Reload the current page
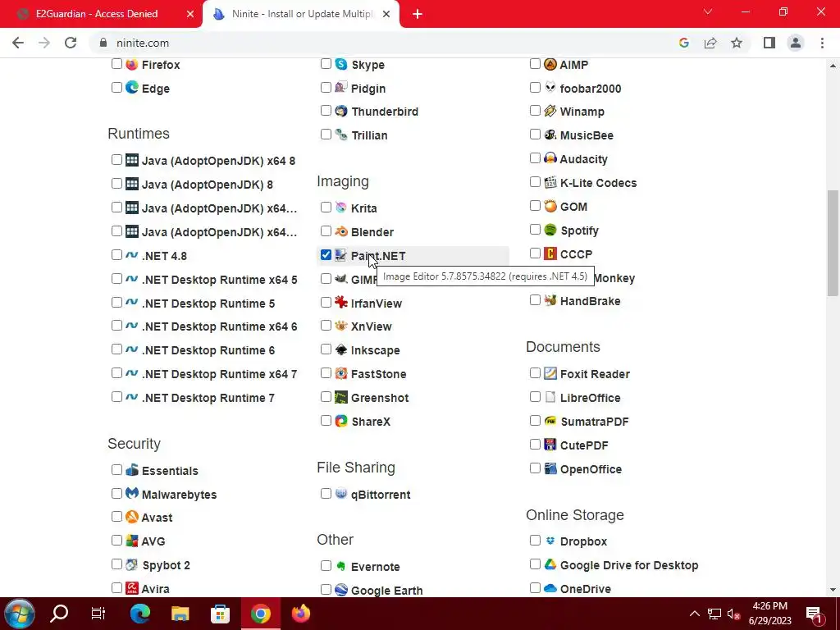This screenshot has width=840, height=630. pyautogui.click(x=71, y=43)
